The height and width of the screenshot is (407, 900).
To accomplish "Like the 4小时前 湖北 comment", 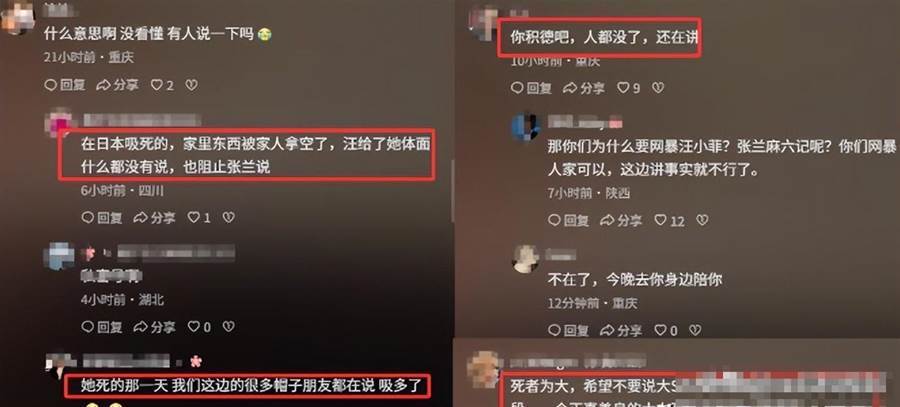I will click(199, 327).
